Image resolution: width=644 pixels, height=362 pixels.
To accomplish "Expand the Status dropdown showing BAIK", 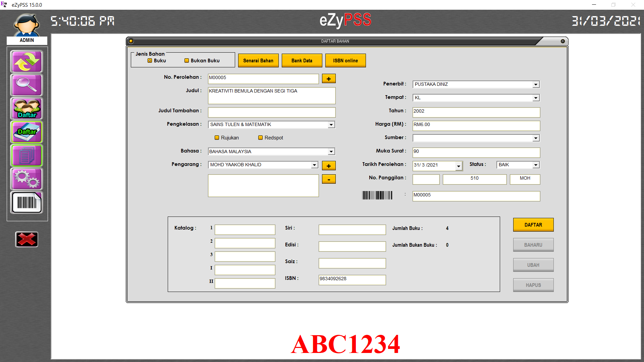I will point(536,165).
